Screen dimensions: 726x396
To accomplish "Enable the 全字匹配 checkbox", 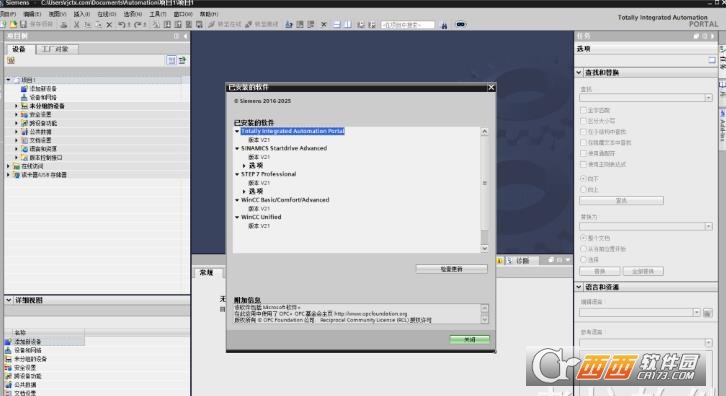I will point(583,110).
